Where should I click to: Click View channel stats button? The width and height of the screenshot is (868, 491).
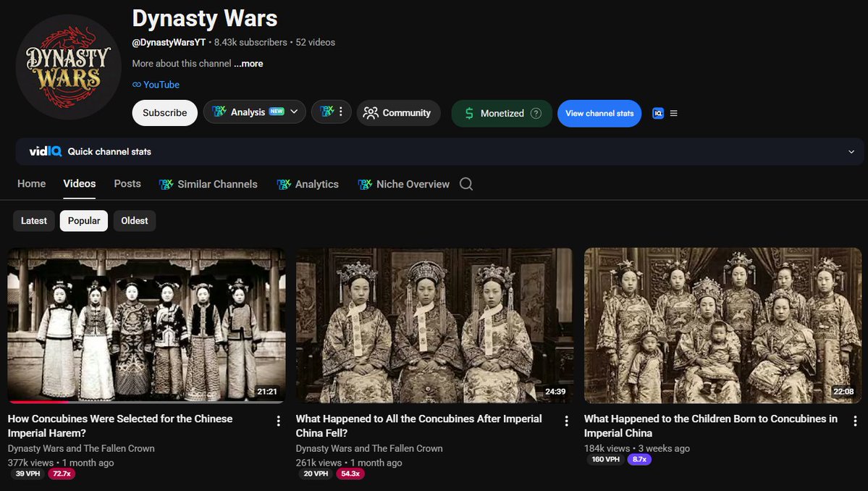coord(599,114)
